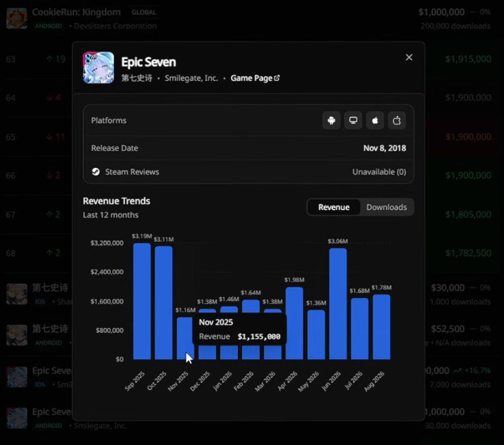This screenshot has width=504, height=445.
Task: Click the outlined Apple platform icon
Action: (x=396, y=120)
